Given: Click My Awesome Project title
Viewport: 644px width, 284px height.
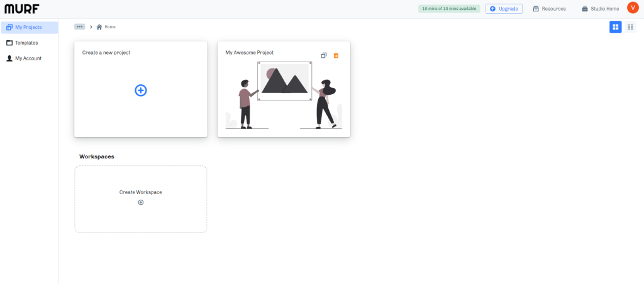Looking at the screenshot, I should 249,53.
